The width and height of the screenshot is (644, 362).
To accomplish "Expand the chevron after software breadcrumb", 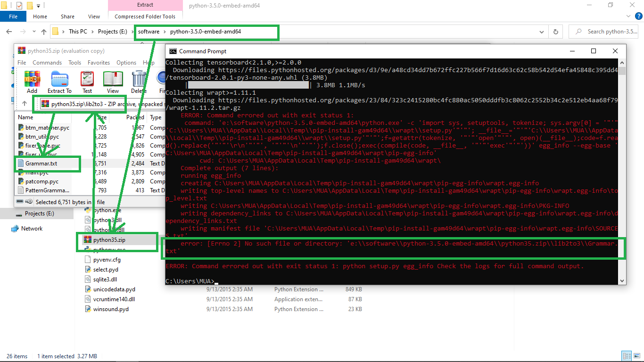I will click(x=165, y=32).
